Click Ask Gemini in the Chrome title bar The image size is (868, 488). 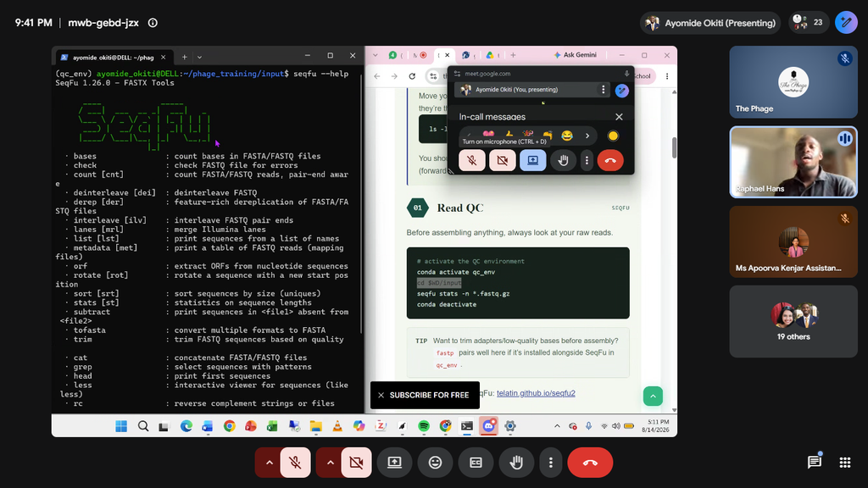click(x=576, y=55)
